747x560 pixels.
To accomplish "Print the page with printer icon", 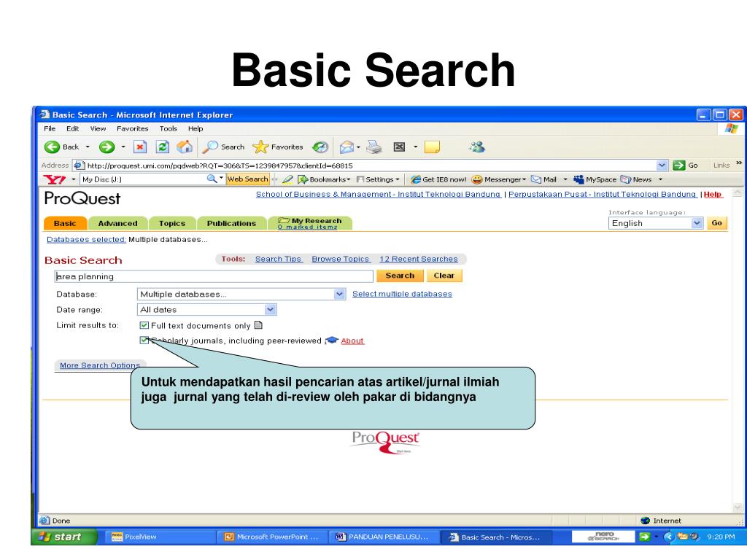I will [374, 147].
